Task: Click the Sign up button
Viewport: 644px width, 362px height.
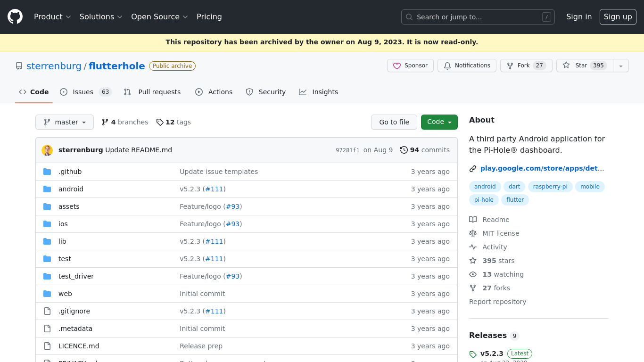Action: pyautogui.click(x=618, y=17)
